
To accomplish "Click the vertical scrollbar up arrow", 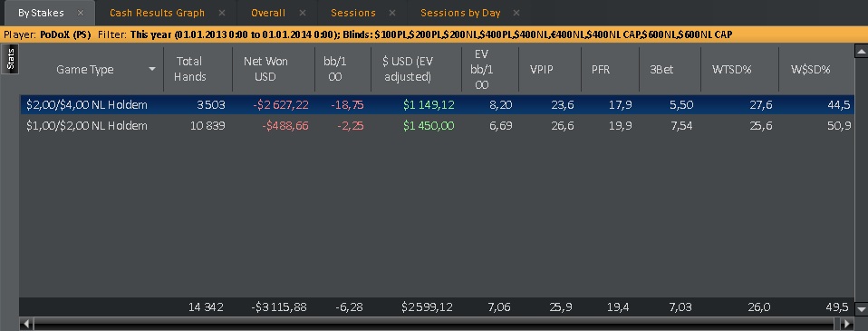I will [861, 52].
